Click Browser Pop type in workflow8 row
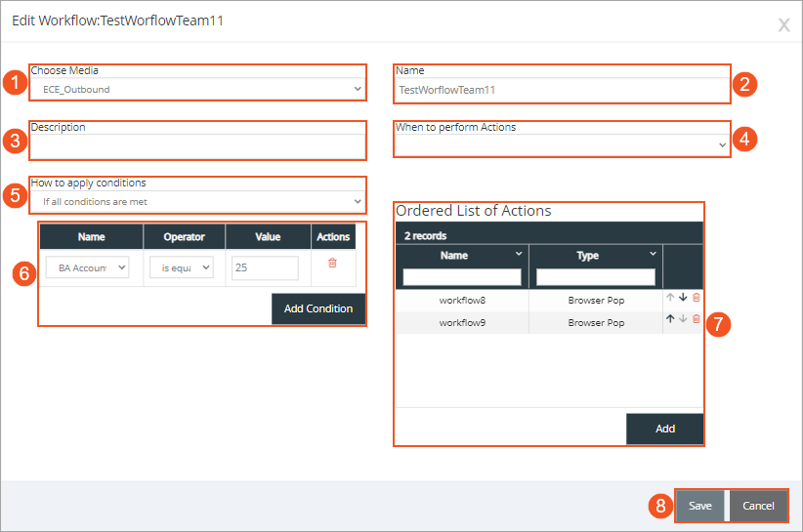Viewport: 803px width, 532px height. tap(596, 301)
